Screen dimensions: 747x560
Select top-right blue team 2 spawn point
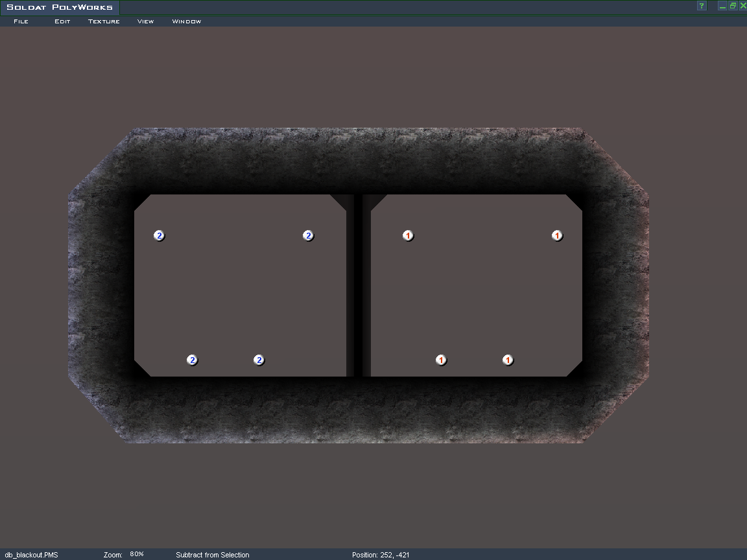(x=308, y=235)
